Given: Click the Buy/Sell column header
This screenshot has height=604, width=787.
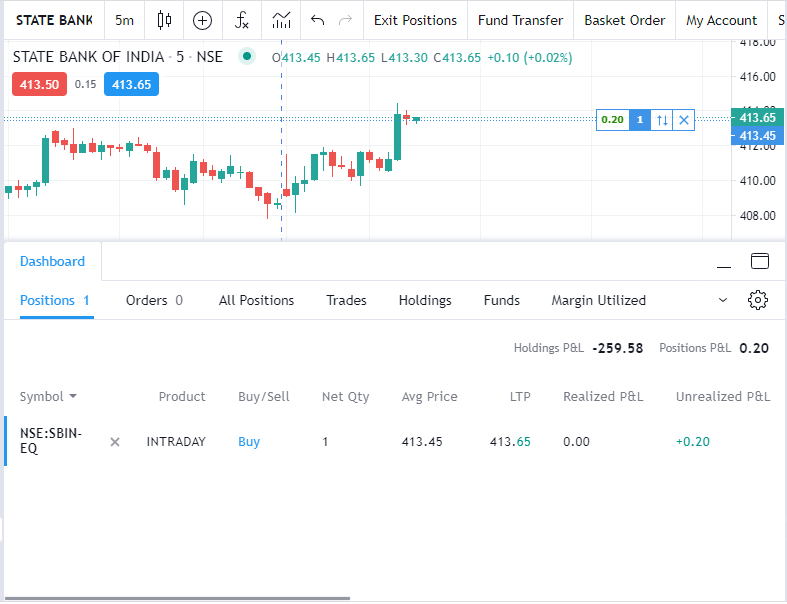Looking at the screenshot, I should (264, 397).
